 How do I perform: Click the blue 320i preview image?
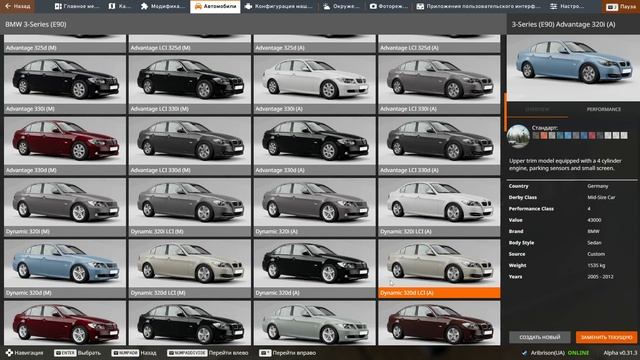click(573, 68)
